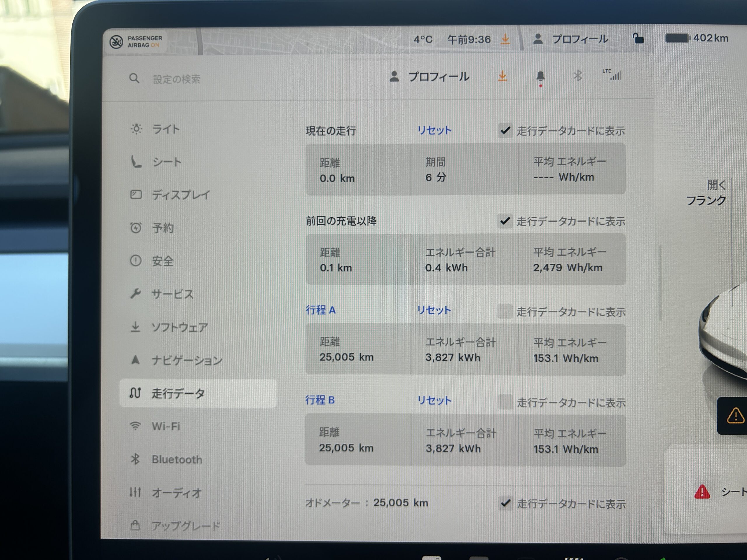Reset the 行程 A trip data

coord(434,310)
